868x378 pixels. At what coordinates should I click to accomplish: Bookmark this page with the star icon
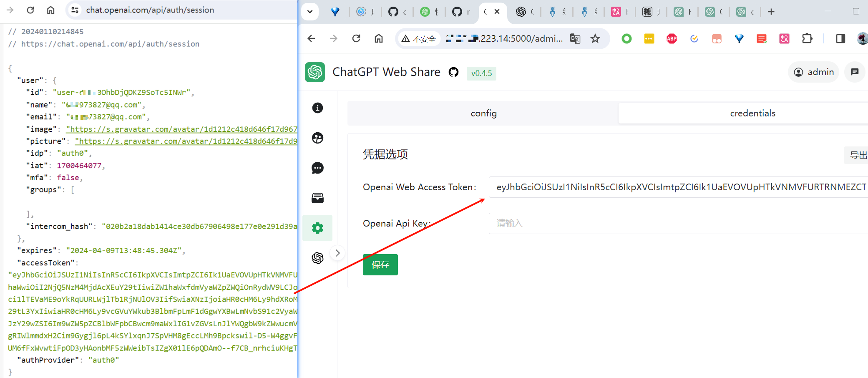(595, 39)
